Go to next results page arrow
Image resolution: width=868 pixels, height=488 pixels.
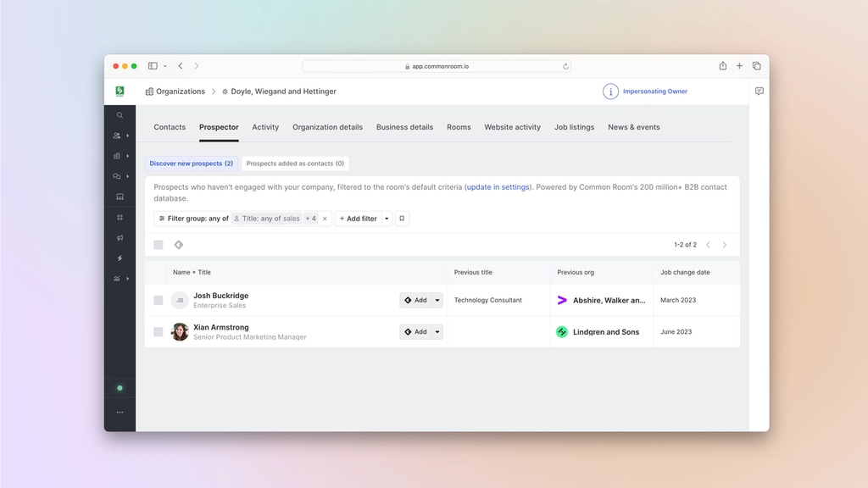point(724,245)
